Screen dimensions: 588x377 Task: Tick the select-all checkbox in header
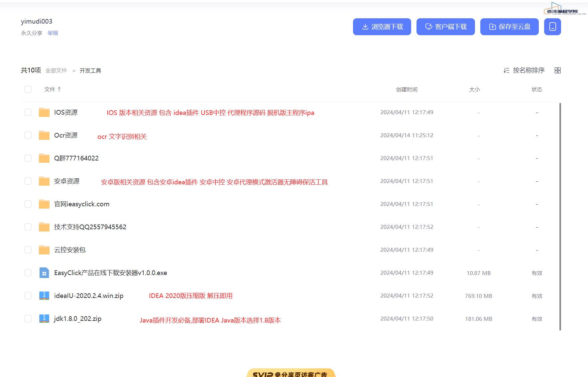tap(28, 89)
